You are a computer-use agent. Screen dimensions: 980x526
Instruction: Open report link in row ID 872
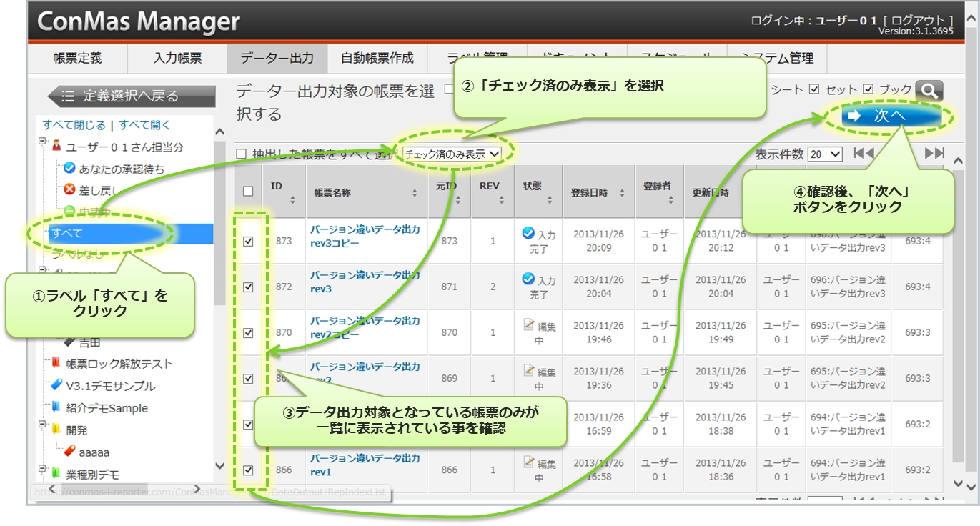365,282
